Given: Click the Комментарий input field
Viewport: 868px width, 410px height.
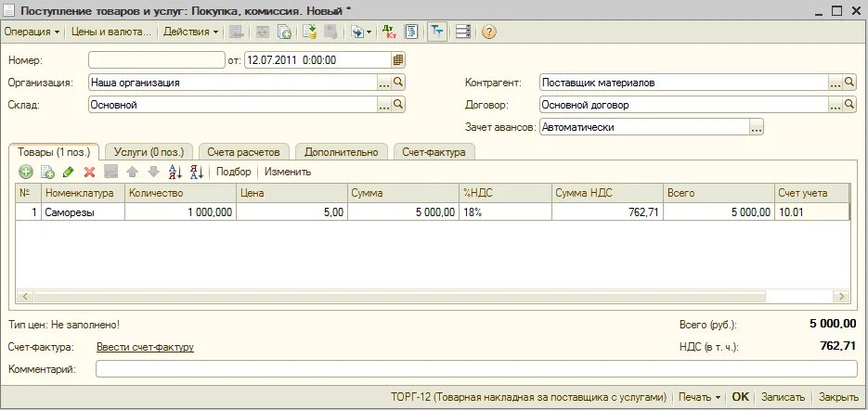Looking at the screenshot, I should pyautogui.click(x=476, y=369).
